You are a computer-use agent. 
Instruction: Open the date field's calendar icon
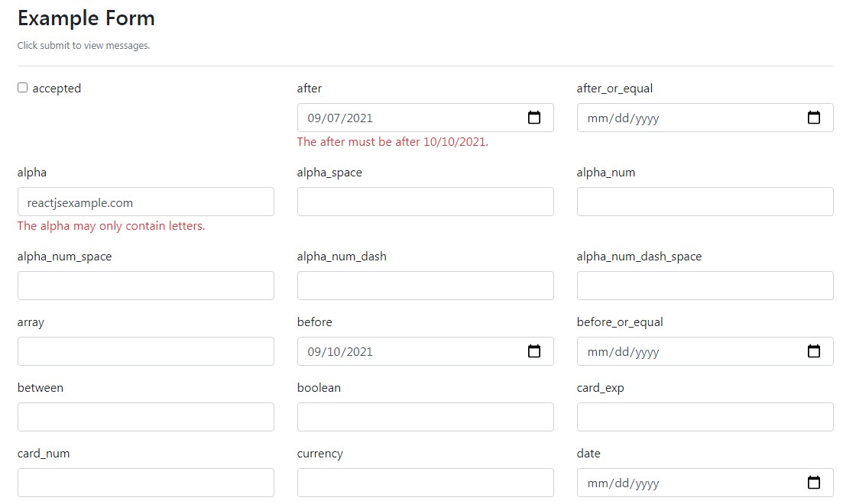tap(813, 483)
